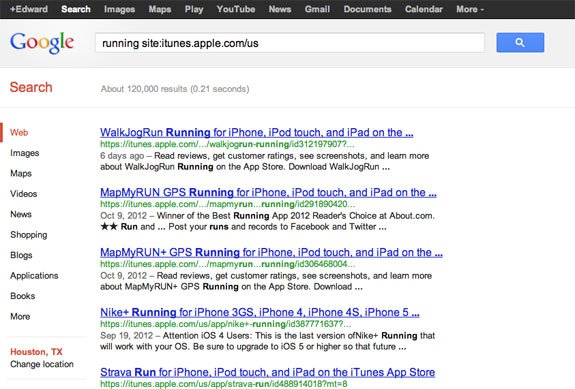Image resolution: width=575 pixels, height=389 pixels.
Task: Click the '6 days ago' snippet text
Action: click(122, 156)
